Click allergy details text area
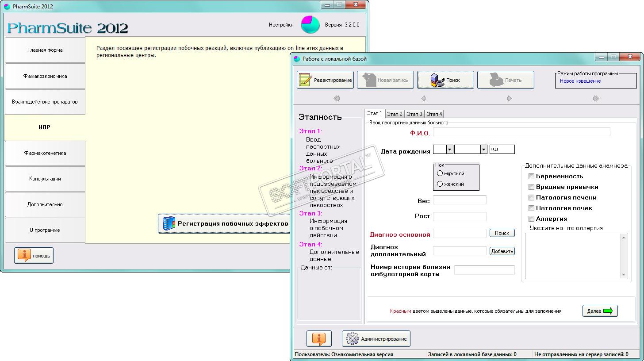Viewport: 644px width, 361px height. tap(573, 256)
